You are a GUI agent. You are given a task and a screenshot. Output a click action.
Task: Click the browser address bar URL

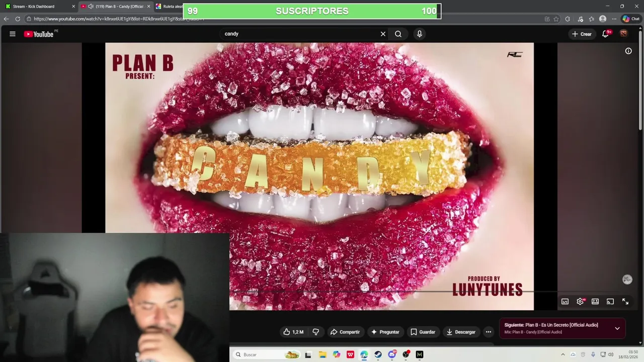pos(119,19)
